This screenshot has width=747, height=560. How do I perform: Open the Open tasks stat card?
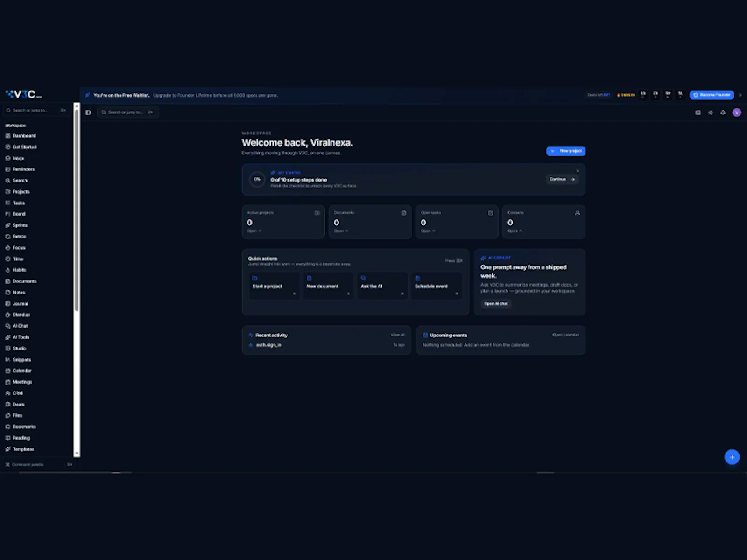(457, 222)
